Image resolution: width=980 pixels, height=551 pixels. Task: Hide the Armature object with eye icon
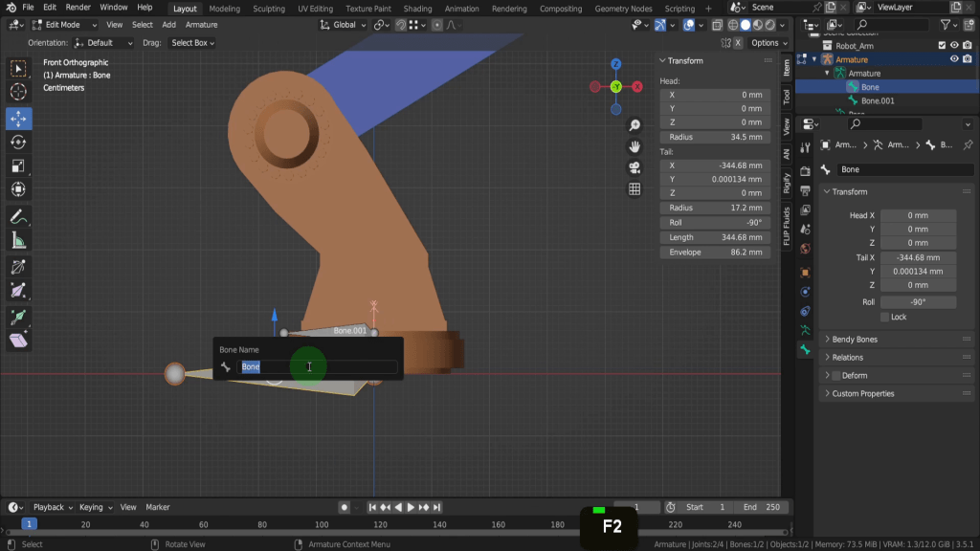tap(954, 59)
